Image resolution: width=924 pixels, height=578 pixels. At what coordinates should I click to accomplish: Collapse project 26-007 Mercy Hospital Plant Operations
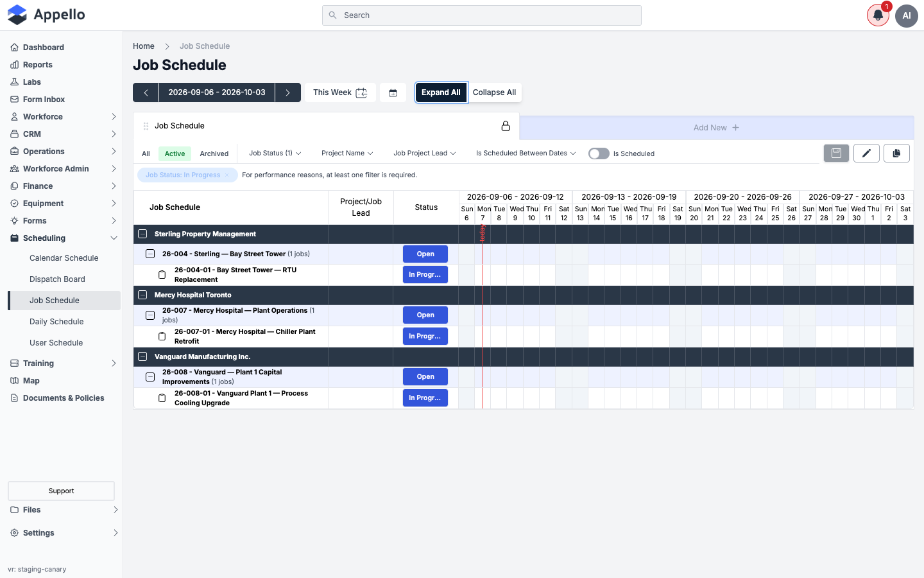coord(150,315)
